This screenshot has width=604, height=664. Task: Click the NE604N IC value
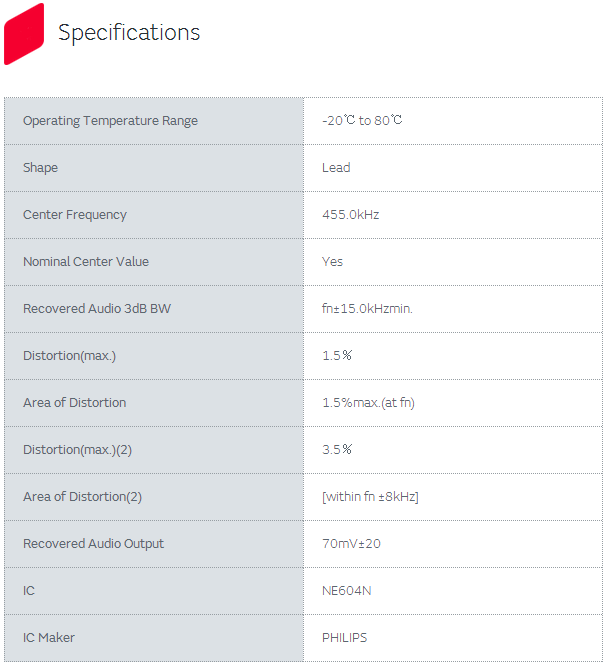point(346,591)
